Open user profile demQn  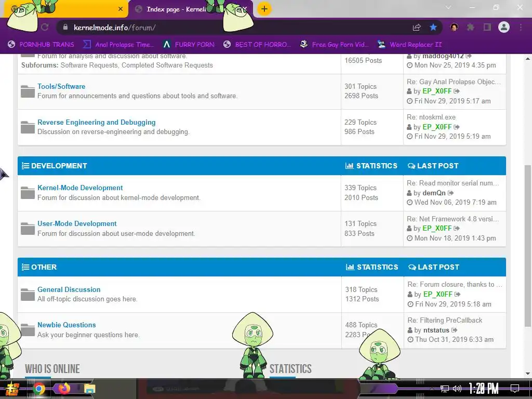tap(434, 193)
